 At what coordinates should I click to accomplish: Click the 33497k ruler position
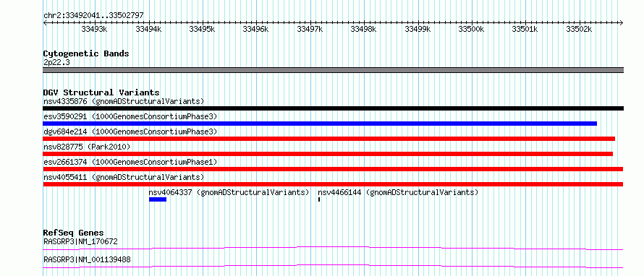[x=309, y=29]
